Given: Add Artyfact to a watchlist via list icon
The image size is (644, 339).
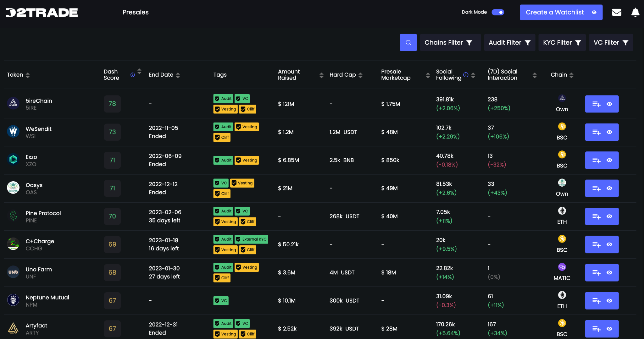Looking at the screenshot, I should (597, 328).
